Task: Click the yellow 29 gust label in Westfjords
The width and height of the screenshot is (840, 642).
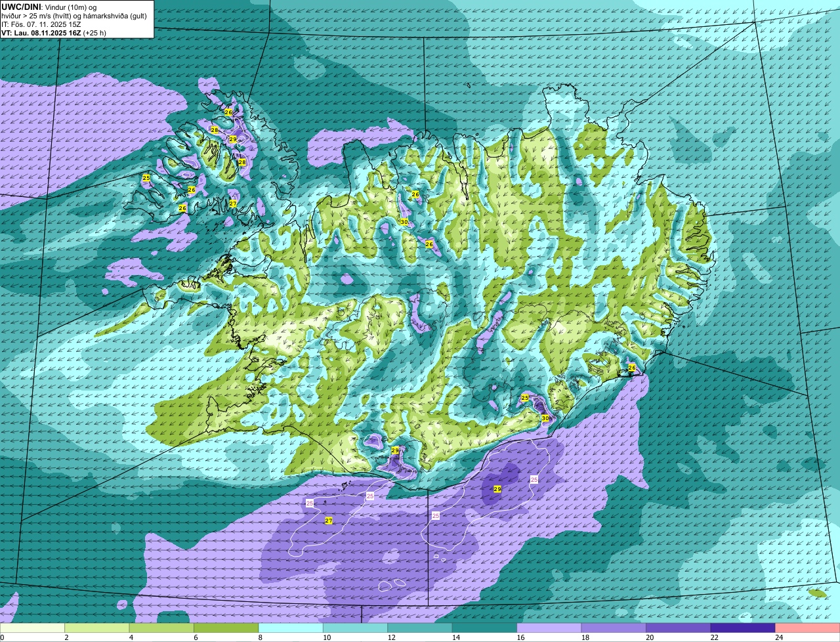Action: pos(232,139)
